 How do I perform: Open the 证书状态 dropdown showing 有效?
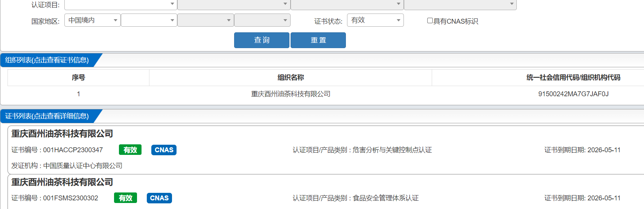[x=375, y=20]
